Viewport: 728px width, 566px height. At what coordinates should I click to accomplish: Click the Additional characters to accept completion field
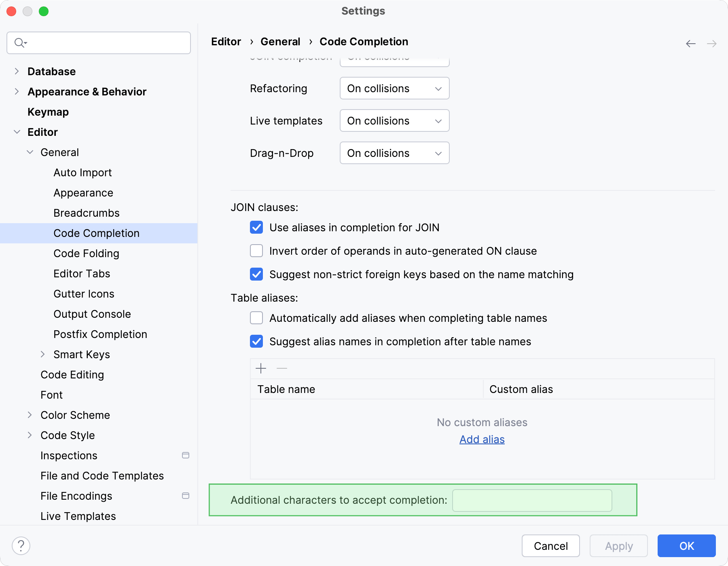pos(531,500)
